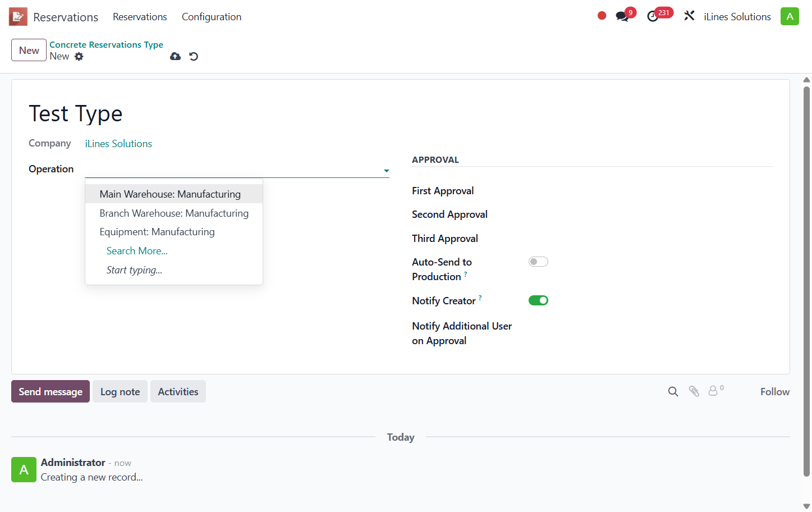Click the vertical scrollbar down arrow
The image size is (812, 512).
coord(806,506)
